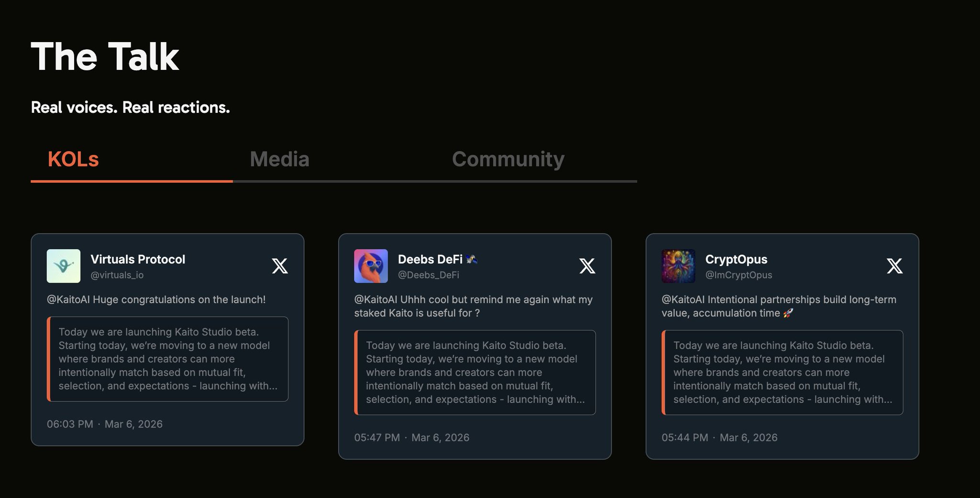Click the CryptOpus display name
This screenshot has width=980, height=498.
(x=736, y=259)
